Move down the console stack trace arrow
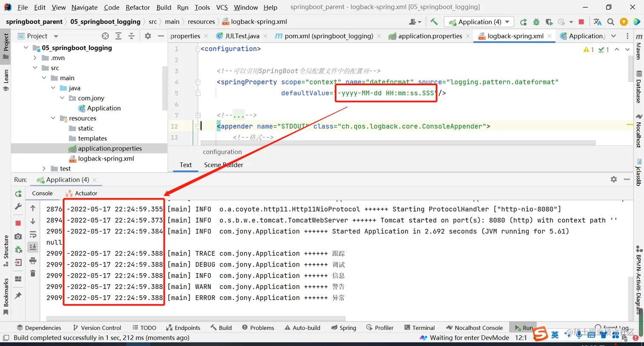Image resolution: width=644 pixels, height=346 pixels. pos(33,221)
